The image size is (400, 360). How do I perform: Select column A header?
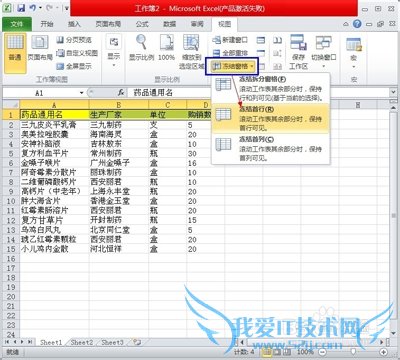pos(54,105)
